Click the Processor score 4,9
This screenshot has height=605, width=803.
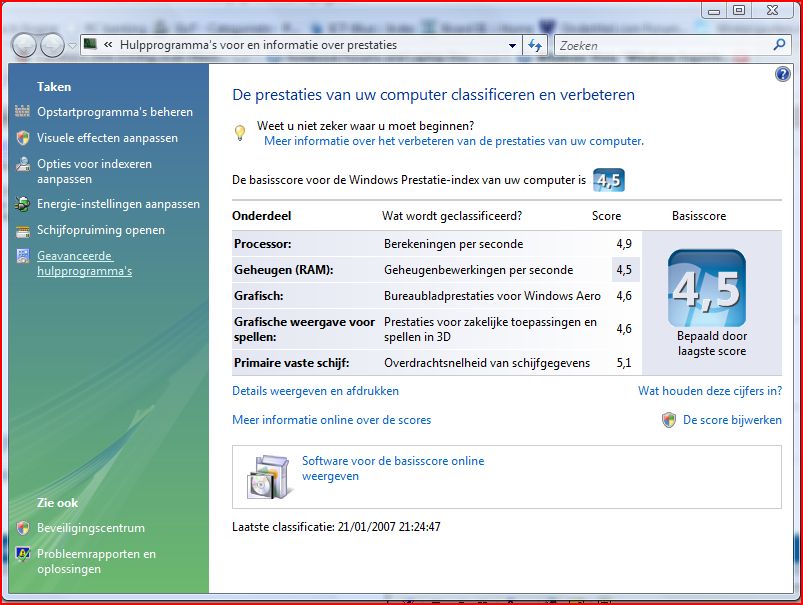coord(624,244)
